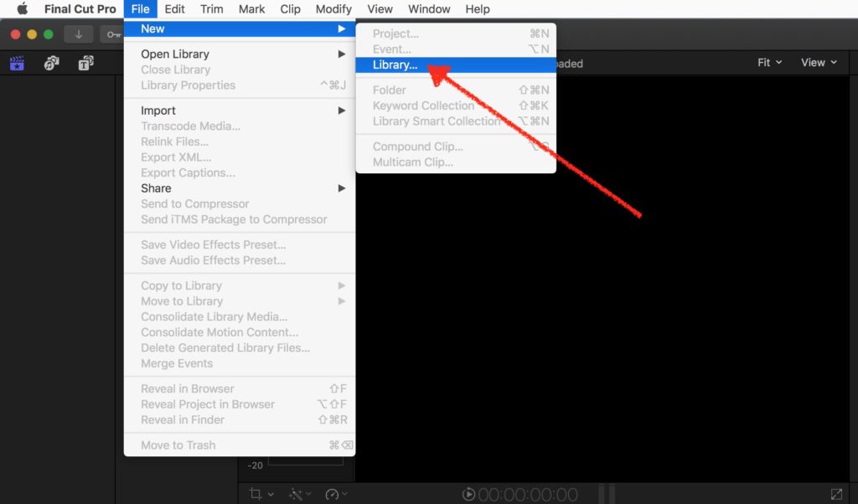Select Folder in New submenu
The image size is (858, 504).
pyautogui.click(x=456, y=90)
